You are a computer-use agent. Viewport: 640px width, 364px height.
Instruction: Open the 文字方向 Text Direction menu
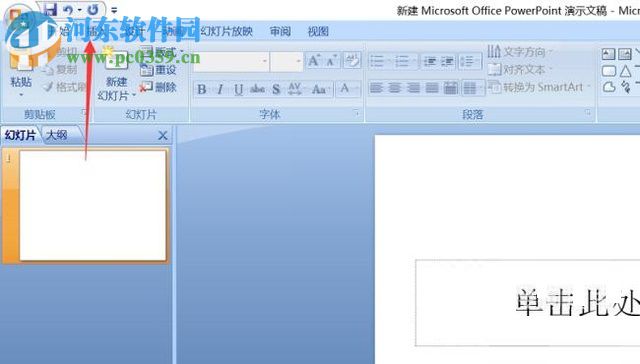520,52
